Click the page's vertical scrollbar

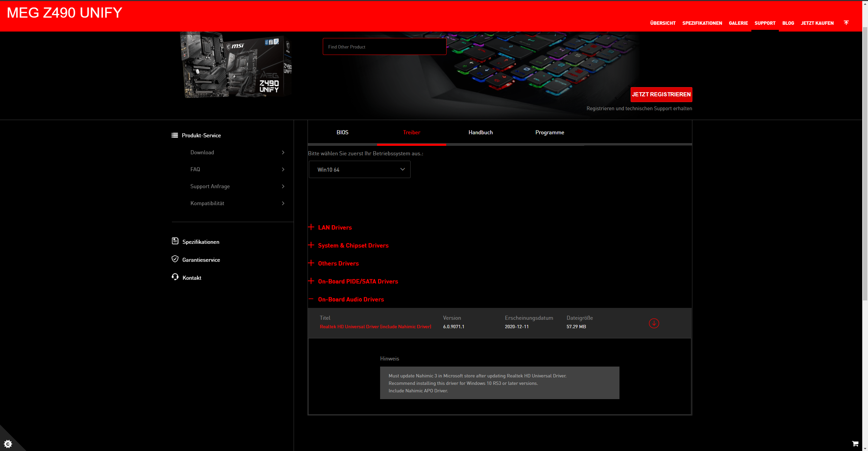click(x=865, y=163)
